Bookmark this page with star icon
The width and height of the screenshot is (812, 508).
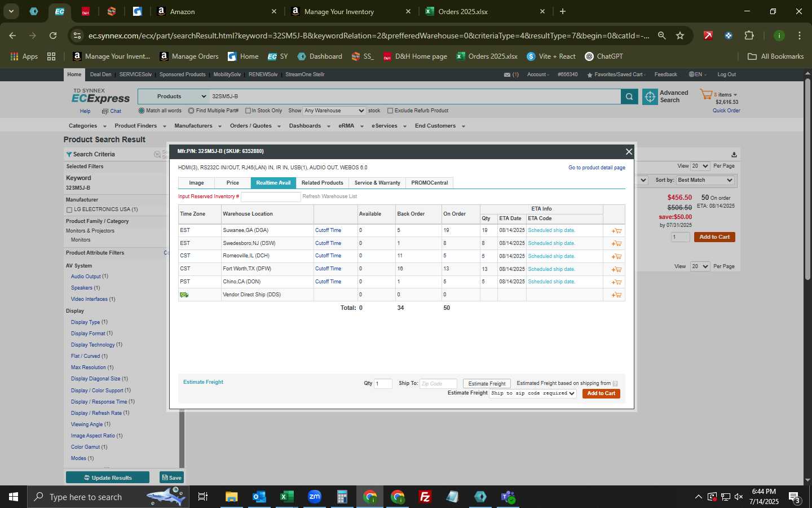pos(680,36)
